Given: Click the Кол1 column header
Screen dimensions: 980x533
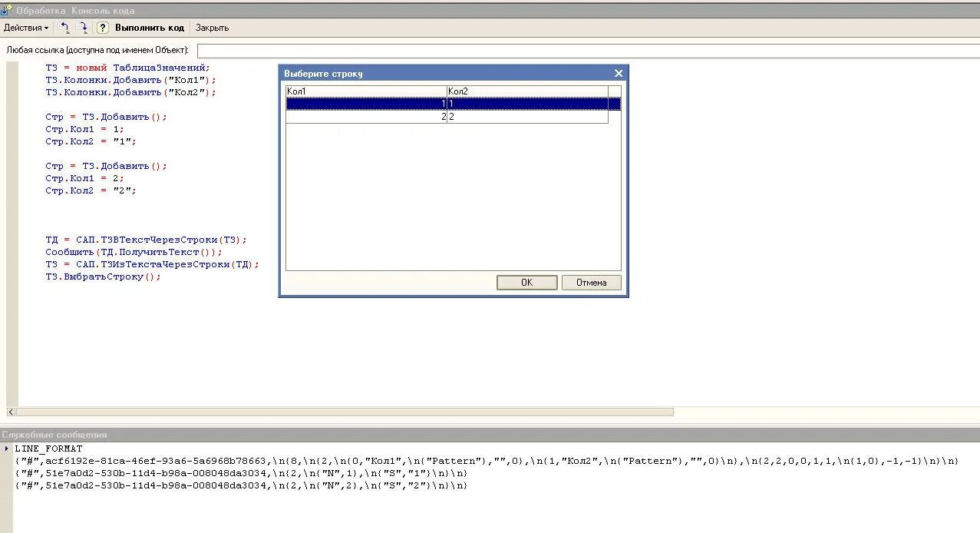Looking at the screenshot, I should [x=366, y=91].
